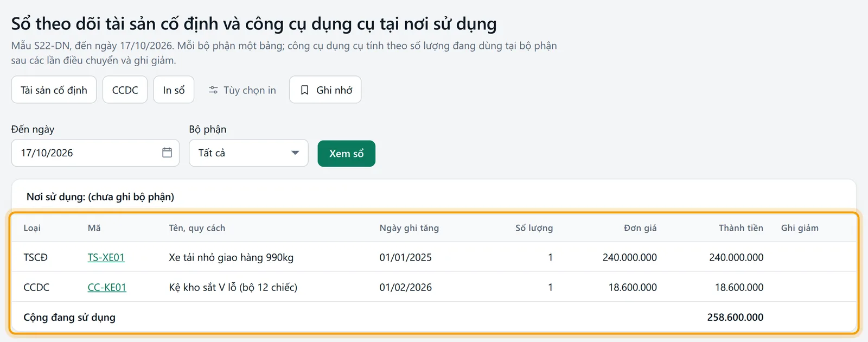Click unit price 18.600.000 in Đơn giá column

click(633, 287)
